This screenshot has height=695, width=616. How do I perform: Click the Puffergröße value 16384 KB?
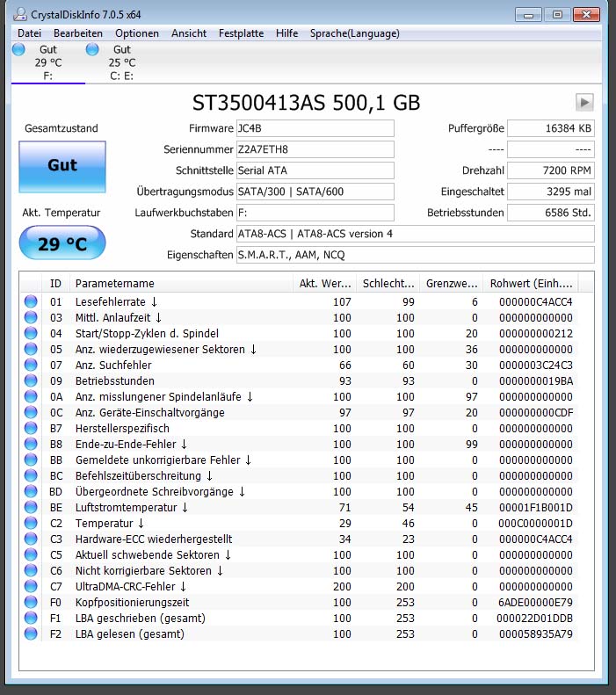pos(551,128)
